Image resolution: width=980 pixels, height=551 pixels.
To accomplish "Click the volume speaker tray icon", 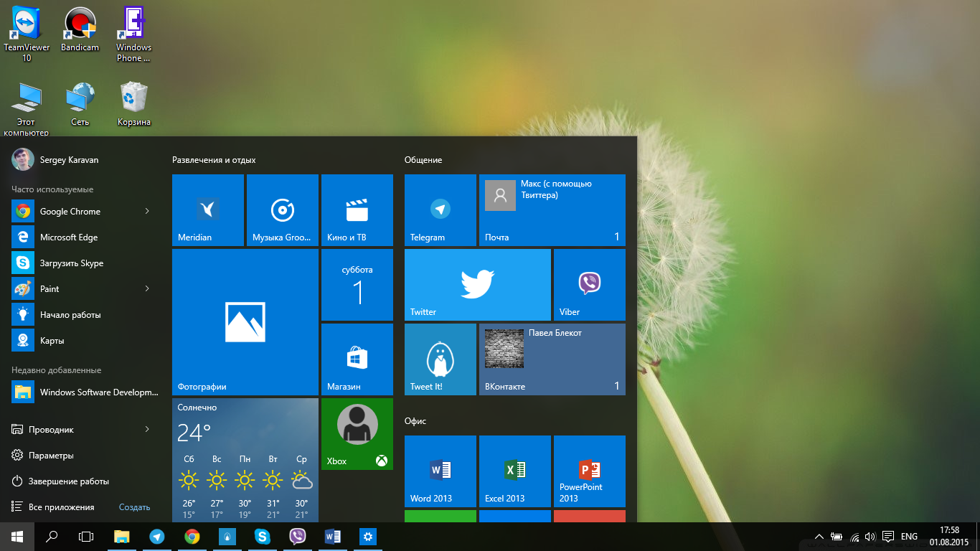I will click(870, 536).
